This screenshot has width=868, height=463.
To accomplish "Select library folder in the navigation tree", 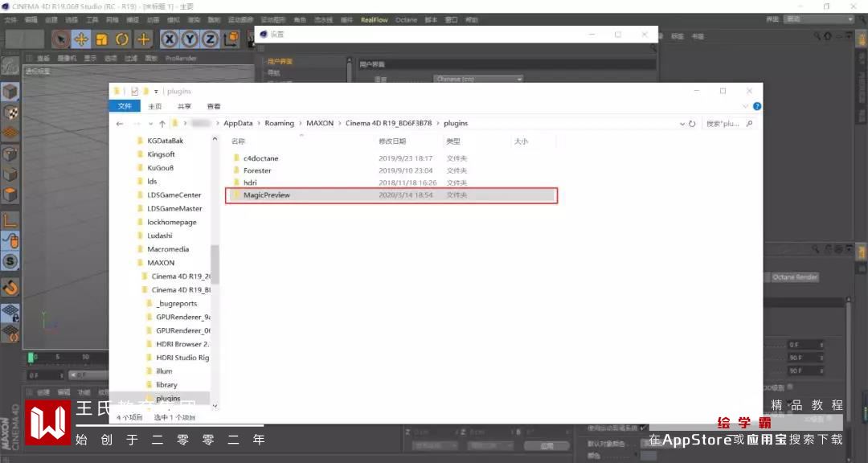I will click(x=166, y=384).
